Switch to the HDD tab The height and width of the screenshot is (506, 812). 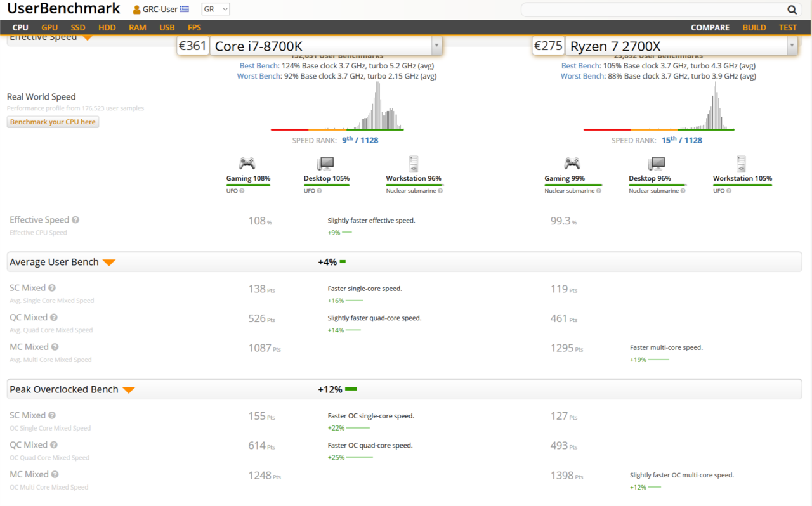pos(107,27)
